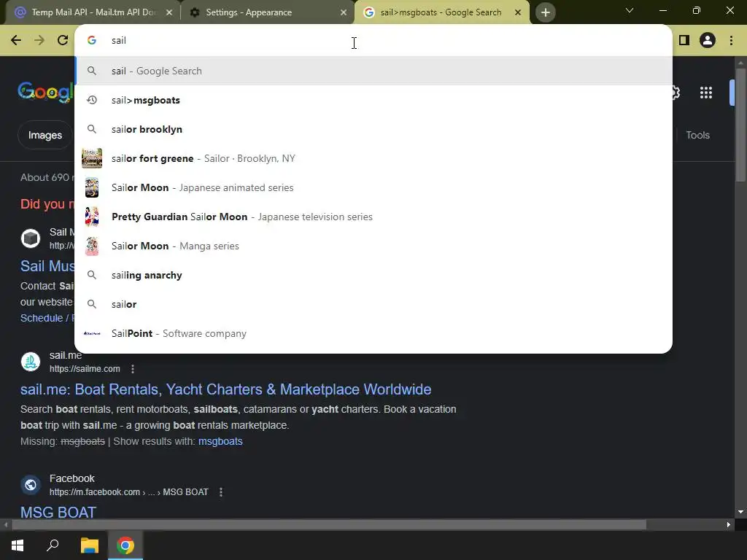
Task: Pick the 'sailor brooklyn' suggestion
Action: (x=373, y=129)
